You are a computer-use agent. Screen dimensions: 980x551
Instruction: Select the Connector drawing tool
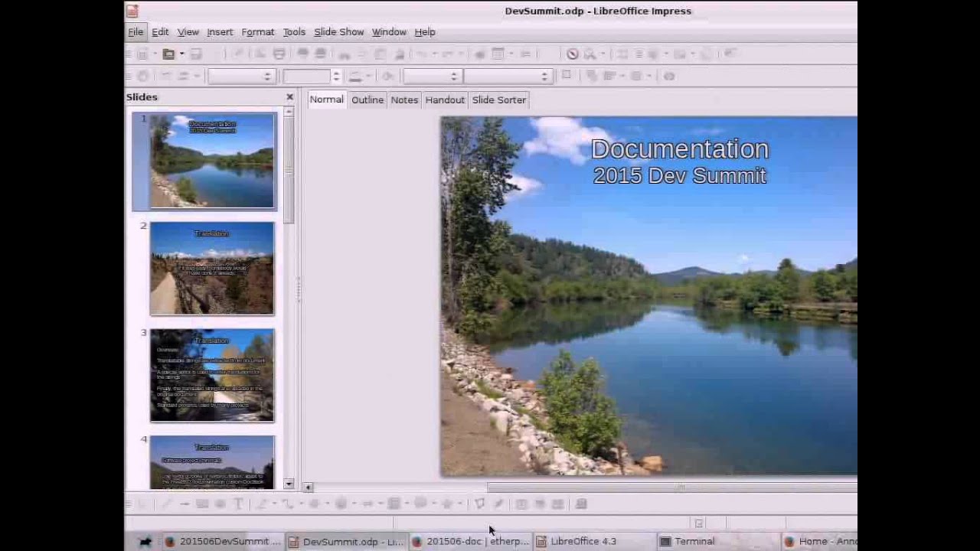tap(287, 504)
